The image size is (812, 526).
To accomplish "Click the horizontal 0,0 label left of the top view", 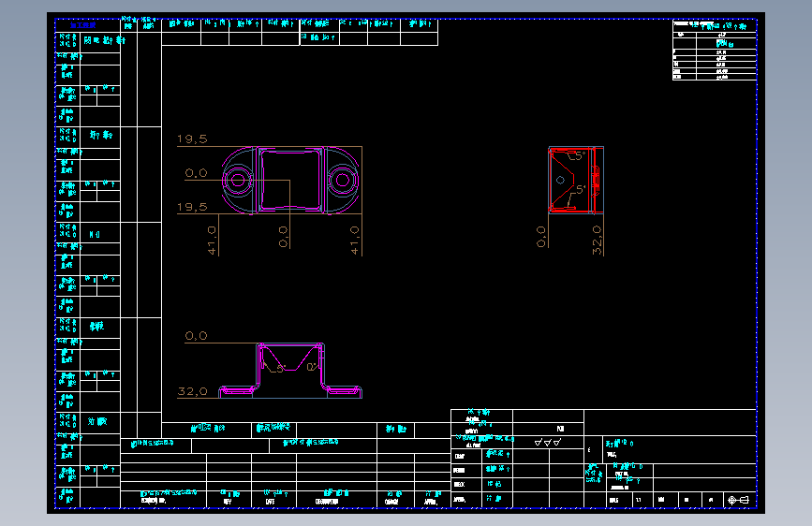I will pyautogui.click(x=197, y=173).
